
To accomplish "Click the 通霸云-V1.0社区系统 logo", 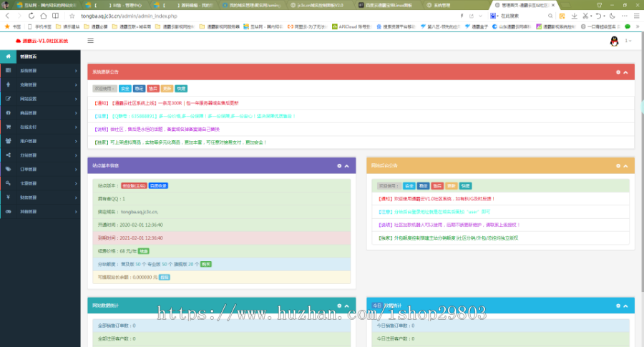I will tap(42, 41).
